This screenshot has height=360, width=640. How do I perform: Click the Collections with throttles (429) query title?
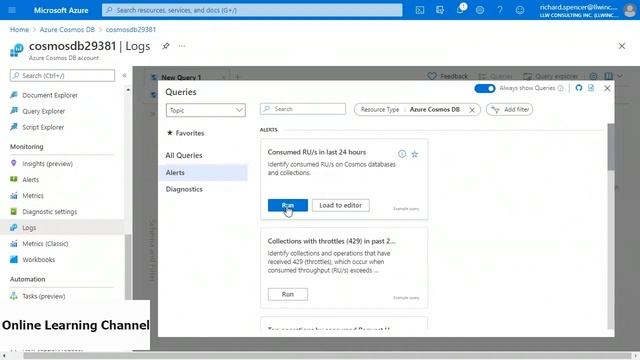click(331, 241)
